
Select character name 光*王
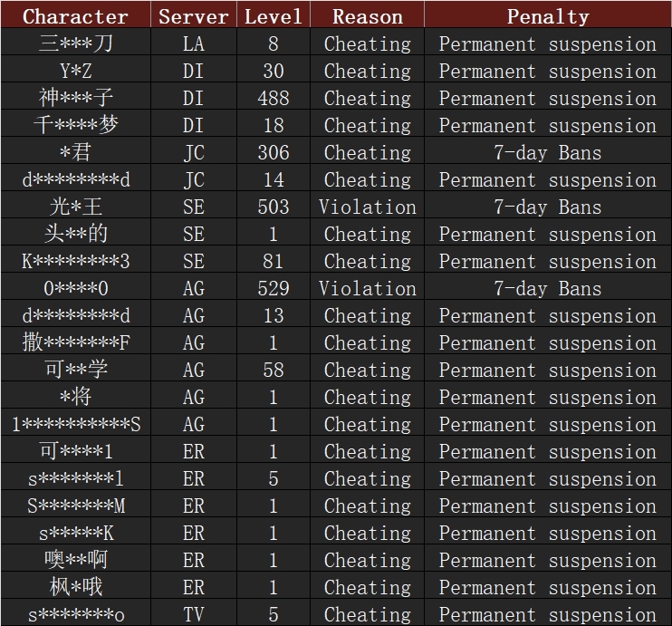[75, 207]
